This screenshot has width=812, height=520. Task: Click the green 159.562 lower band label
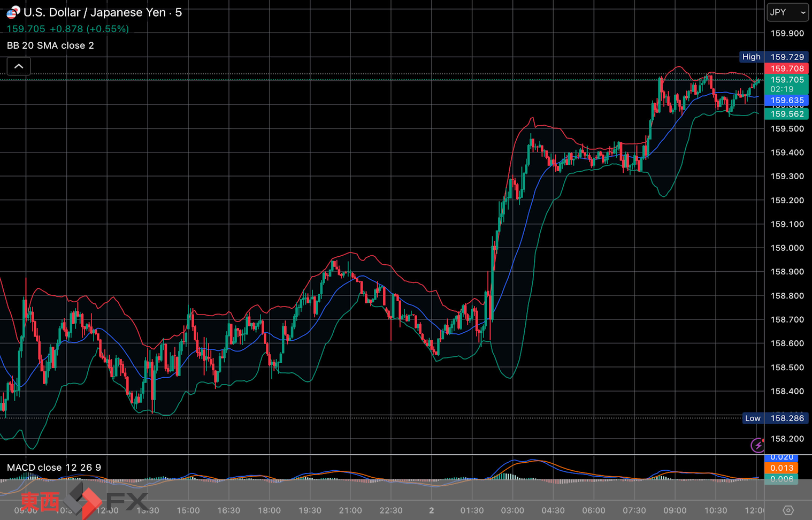tap(787, 114)
